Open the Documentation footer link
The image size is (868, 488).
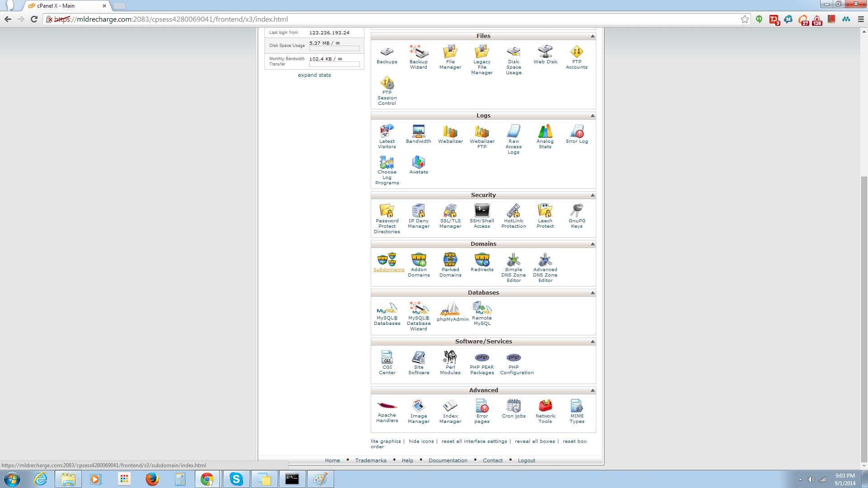448,460
